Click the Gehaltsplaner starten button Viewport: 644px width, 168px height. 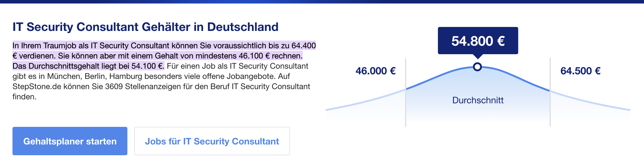click(x=70, y=141)
